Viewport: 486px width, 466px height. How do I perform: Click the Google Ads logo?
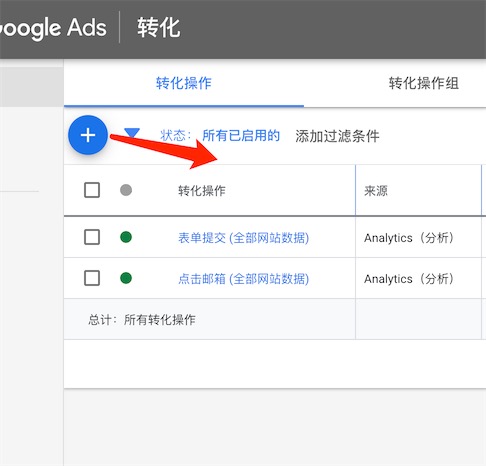click(x=53, y=28)
